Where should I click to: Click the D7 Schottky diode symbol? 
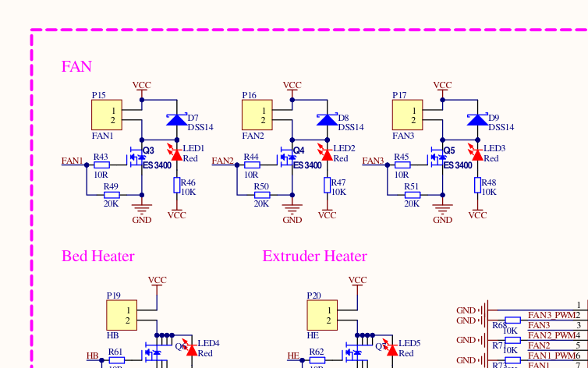pos(176,120)
